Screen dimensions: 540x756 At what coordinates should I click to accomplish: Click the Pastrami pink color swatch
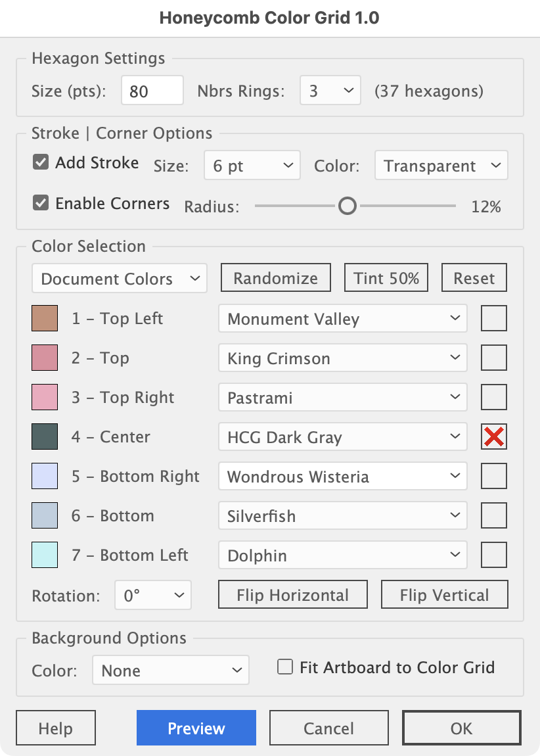tap(45, 398)
